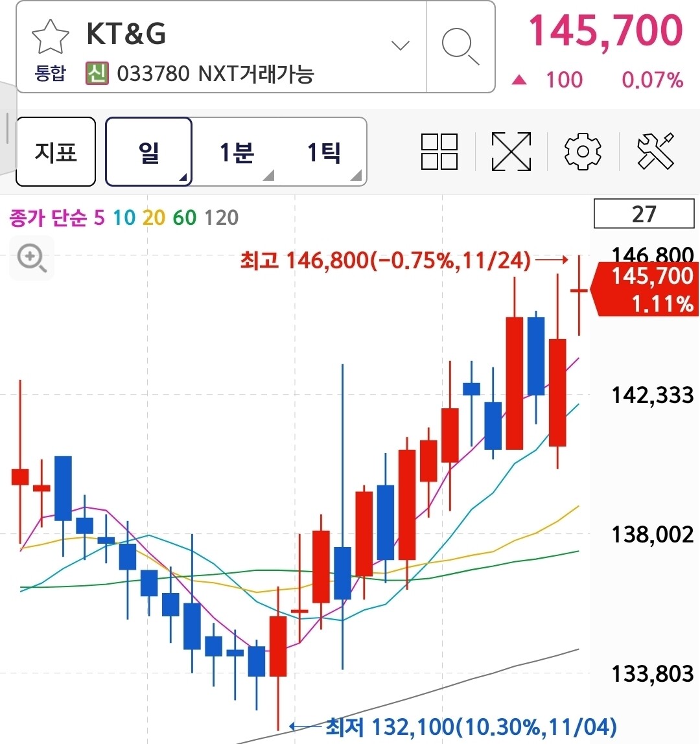
Task: Open 일 period options triangle
Action: pyautogui.click(x=183, y=178)
